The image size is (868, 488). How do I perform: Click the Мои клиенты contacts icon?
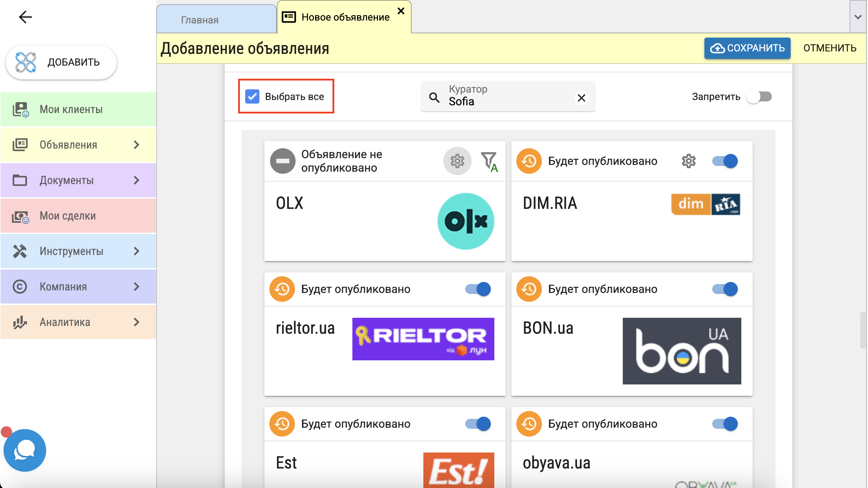(21, 110)
